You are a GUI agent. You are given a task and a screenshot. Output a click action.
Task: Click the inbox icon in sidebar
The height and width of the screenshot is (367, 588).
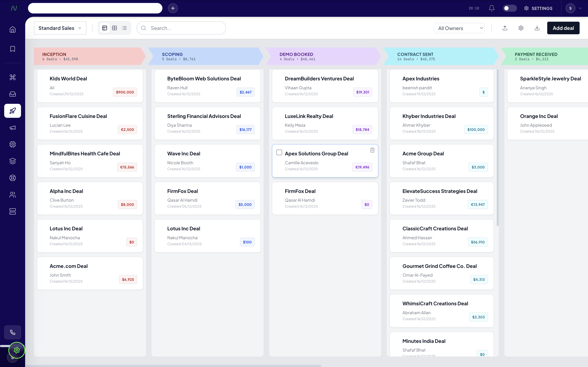tap(13, 94)
